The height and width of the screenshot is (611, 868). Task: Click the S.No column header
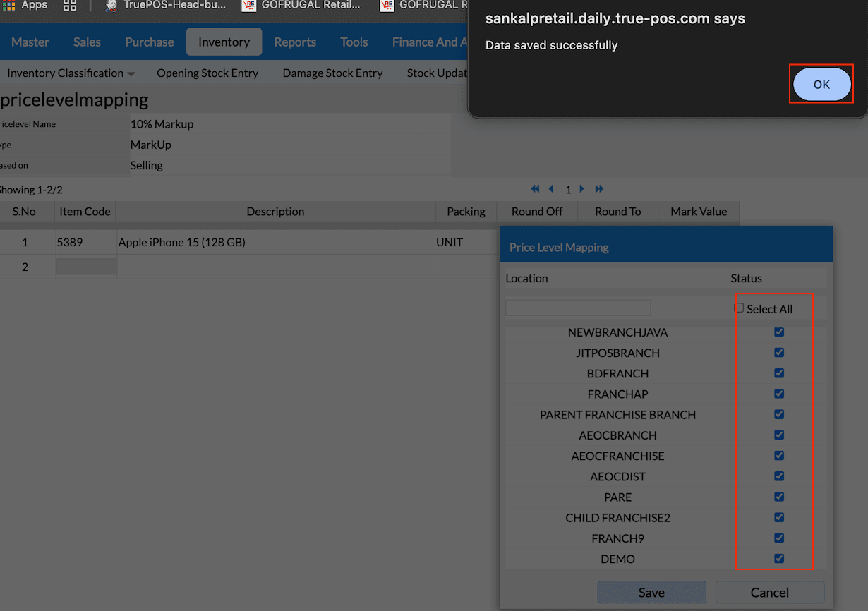25,212
